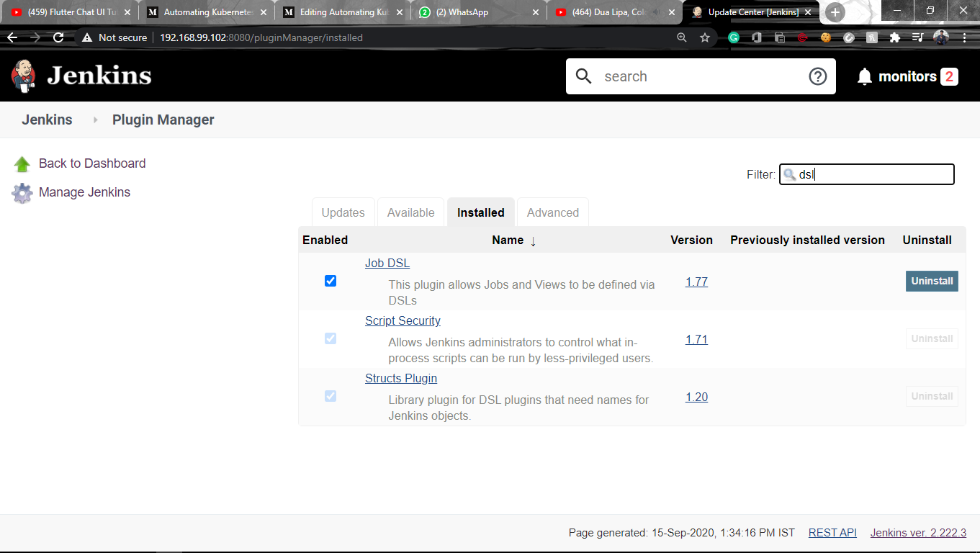Uninstall the Job DSL plugin
Viewport: 980px width, 553px height.
(931, 281)
